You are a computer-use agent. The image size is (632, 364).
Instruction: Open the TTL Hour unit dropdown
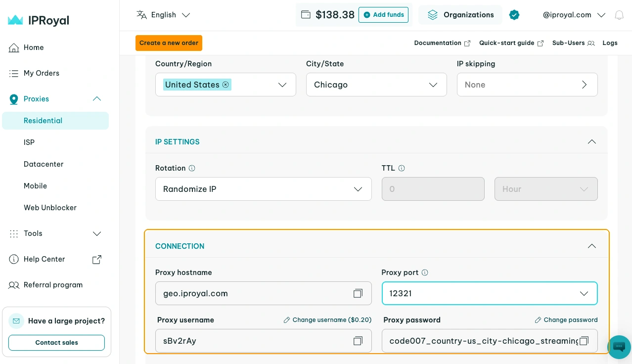546,189
